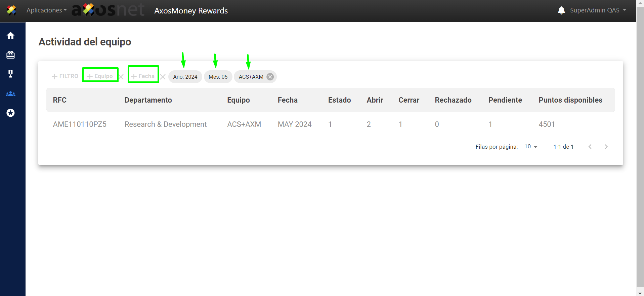The width and height of the screenshot is (644, 296).
Task: Open the notifications bell
Action: point(561,10)
